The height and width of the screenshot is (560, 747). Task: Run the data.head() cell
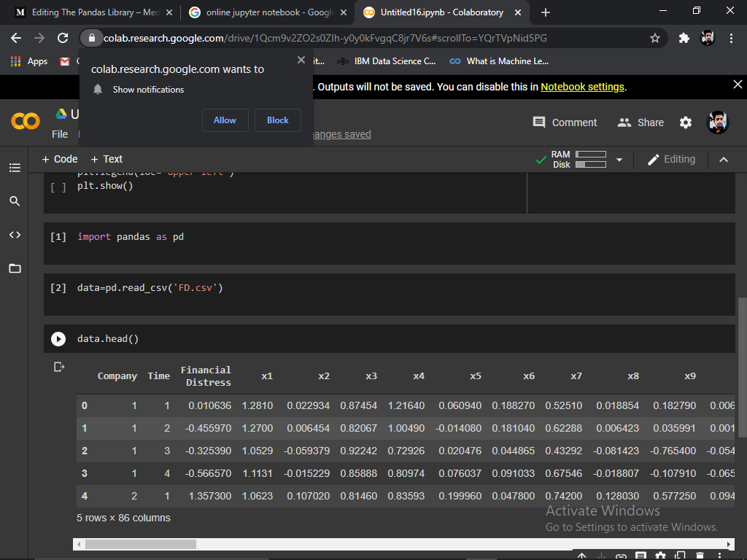point(58,338)
